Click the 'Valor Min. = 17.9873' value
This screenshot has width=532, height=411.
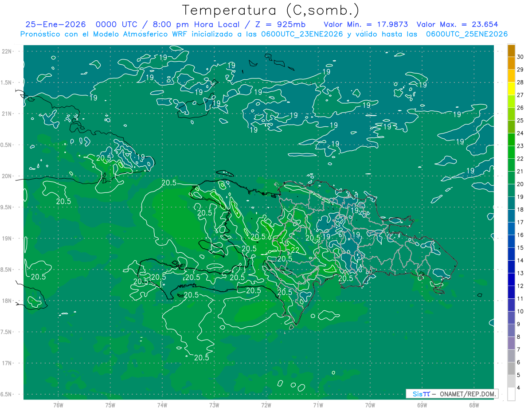[x=366, y=24]
